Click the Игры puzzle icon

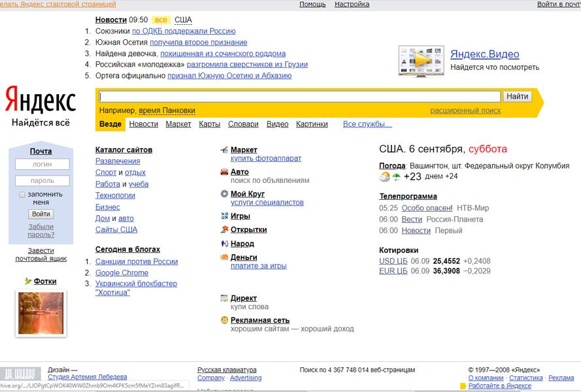pos(224,216)
